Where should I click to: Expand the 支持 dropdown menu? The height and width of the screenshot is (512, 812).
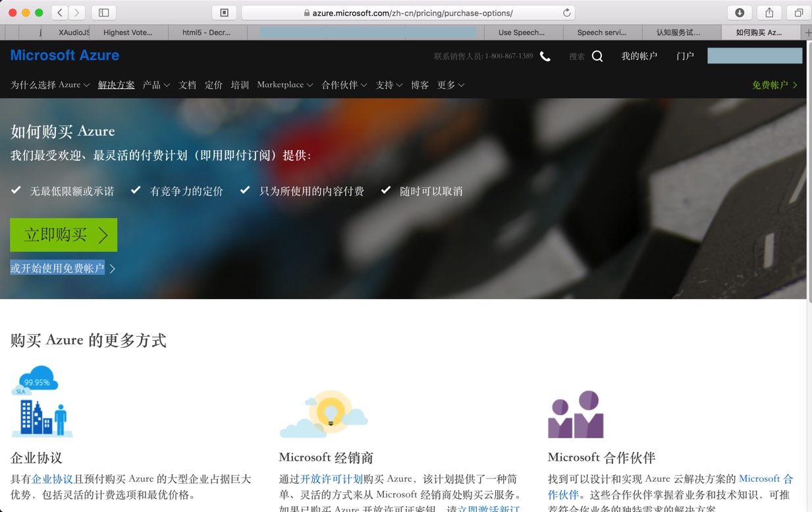click(389, 85)
